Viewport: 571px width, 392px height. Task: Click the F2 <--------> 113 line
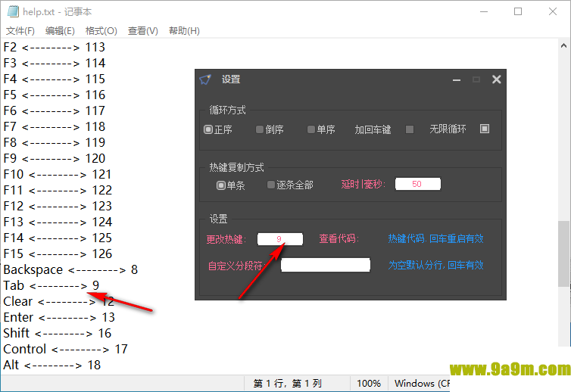[x=55, y=48]
